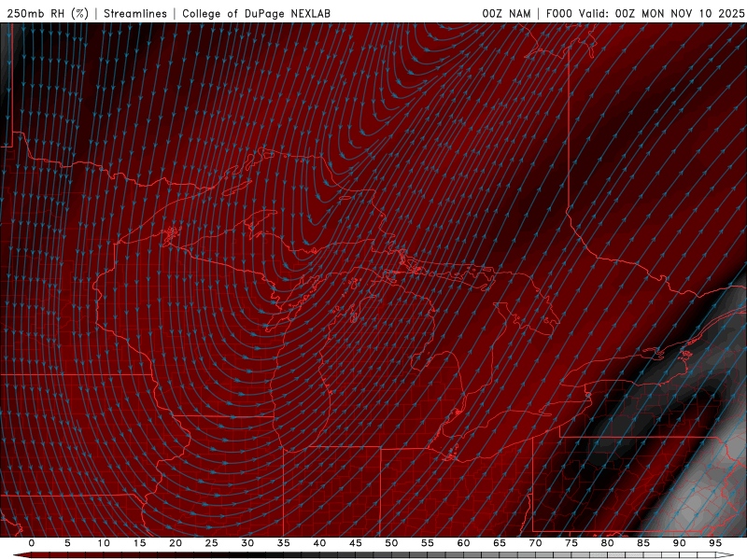Click the "250mb RH (%)" title text

coord(49,13)
